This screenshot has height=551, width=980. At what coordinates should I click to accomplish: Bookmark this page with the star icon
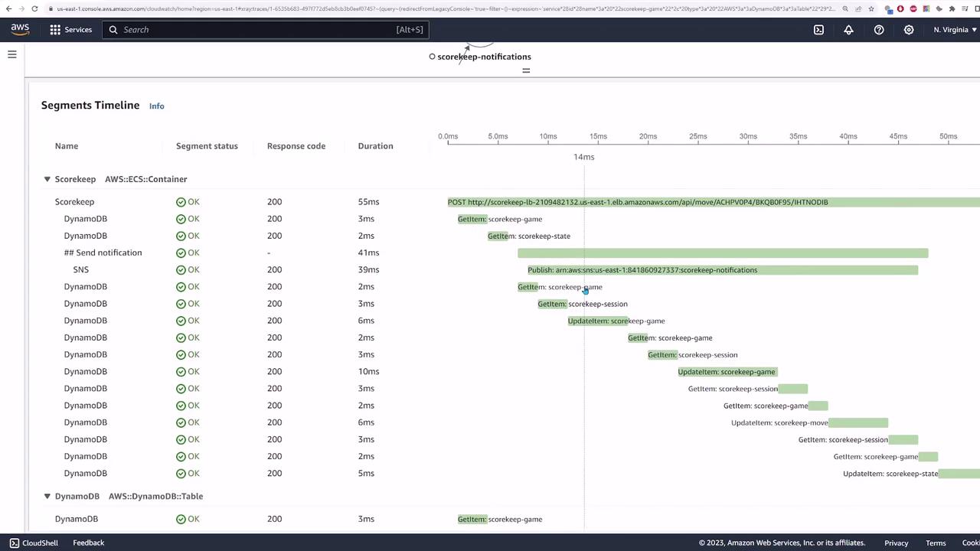coord(871,8)
